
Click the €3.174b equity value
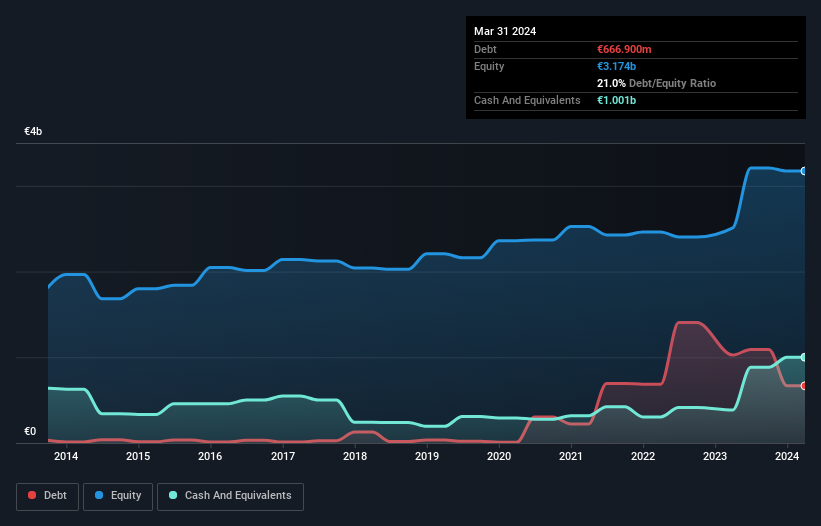point(616,66)
